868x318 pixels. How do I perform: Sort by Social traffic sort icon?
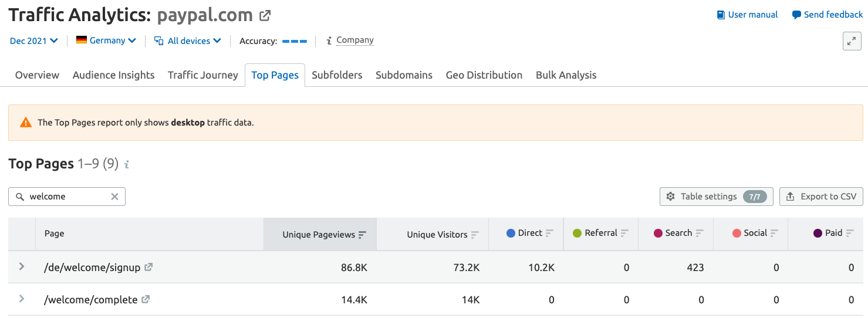pos(775,233)
